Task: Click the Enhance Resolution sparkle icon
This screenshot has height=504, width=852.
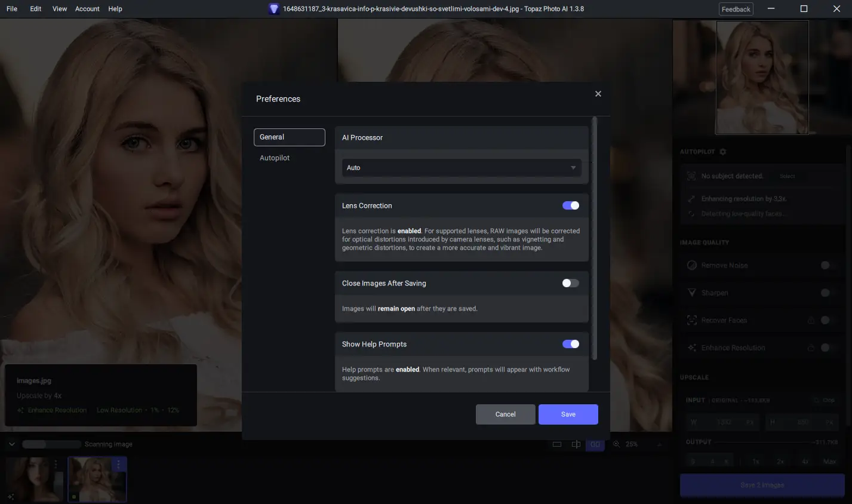Action: [x=692, y=348]
